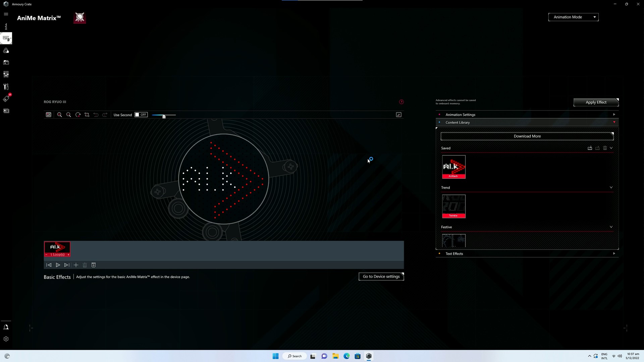Image resolution: width=644 pixels, height=362 pixels.
Task: Open the image import tool in toolbar
Action: pos(49,115)
